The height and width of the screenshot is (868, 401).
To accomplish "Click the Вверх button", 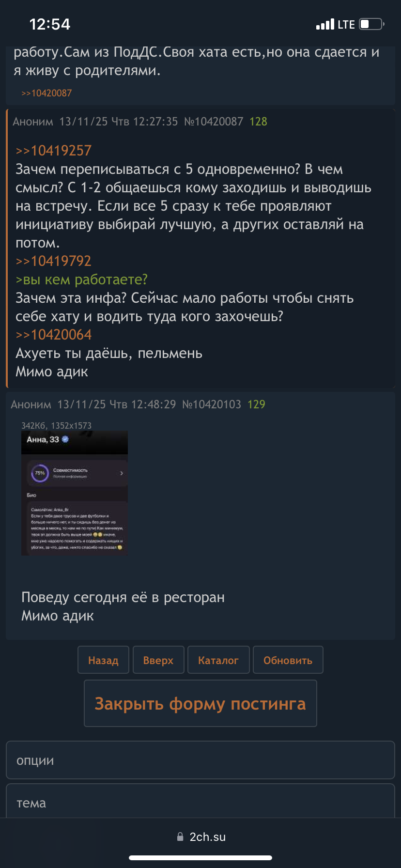I will [158, 660].
